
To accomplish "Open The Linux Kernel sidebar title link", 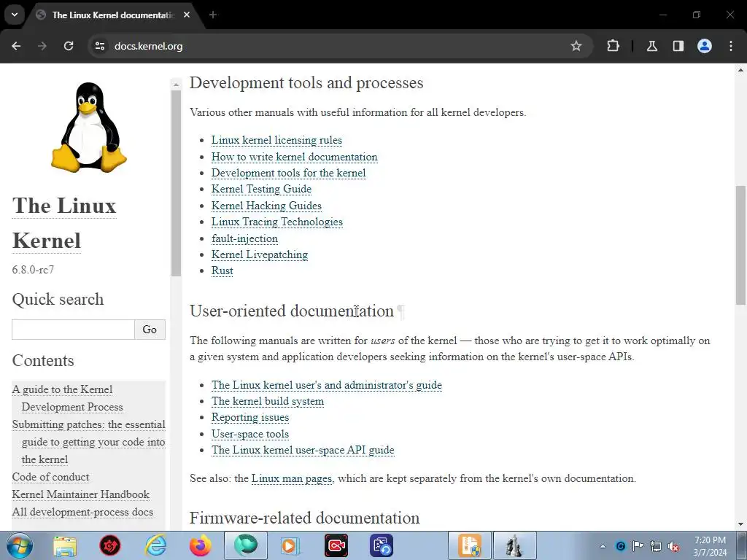I will click(64, 223).
